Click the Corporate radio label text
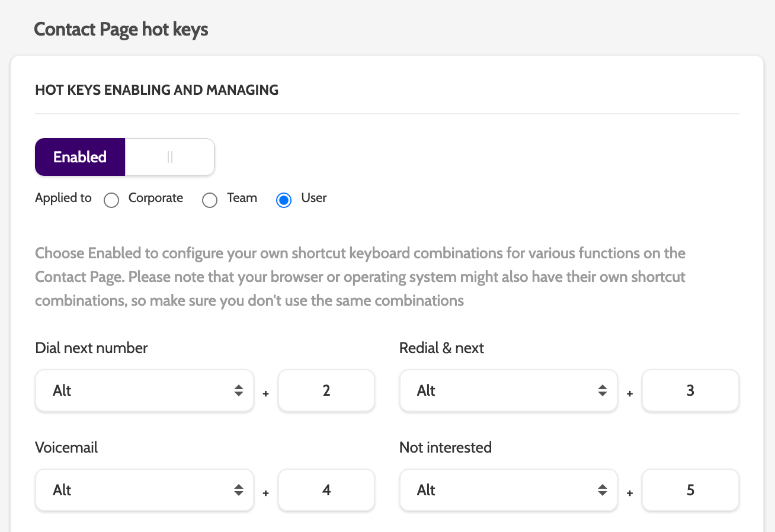The height and width of the screenshot is (532, 775). point(156,198)
